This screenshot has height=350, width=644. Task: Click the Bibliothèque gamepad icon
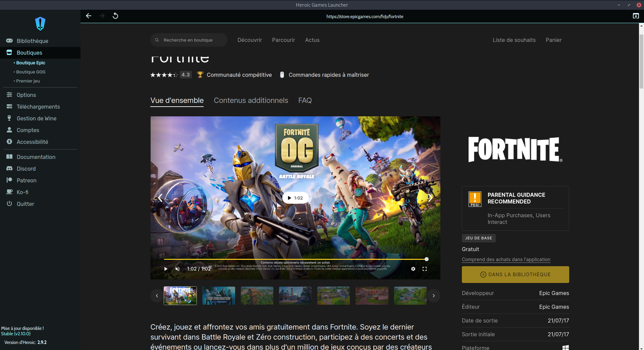(x=9, y=41)
